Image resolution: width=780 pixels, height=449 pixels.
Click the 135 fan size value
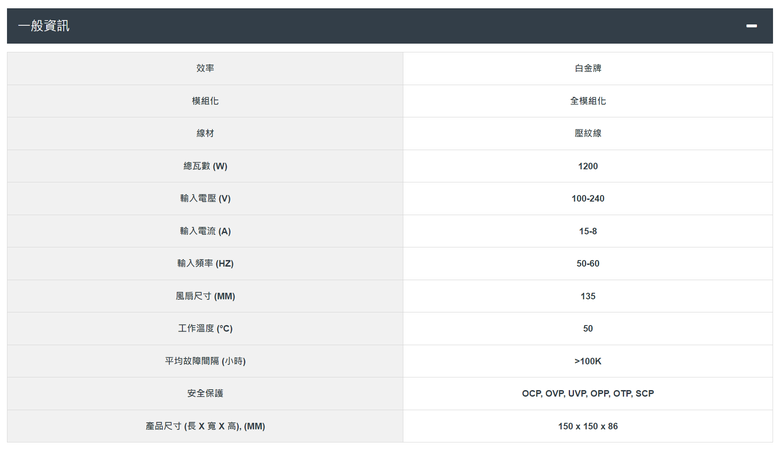(587, 296)
